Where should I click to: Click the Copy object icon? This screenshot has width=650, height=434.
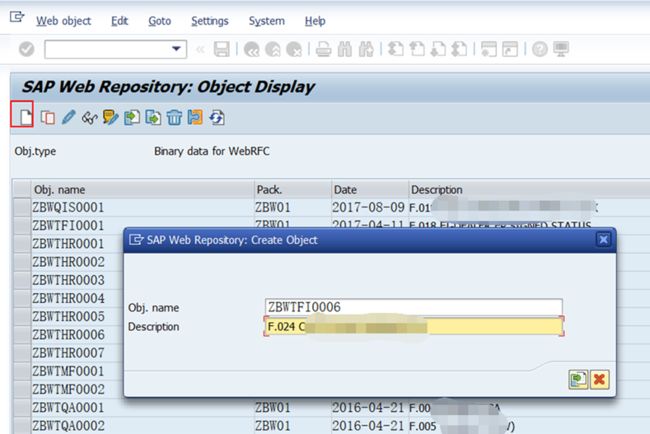[x=48, y=118]
